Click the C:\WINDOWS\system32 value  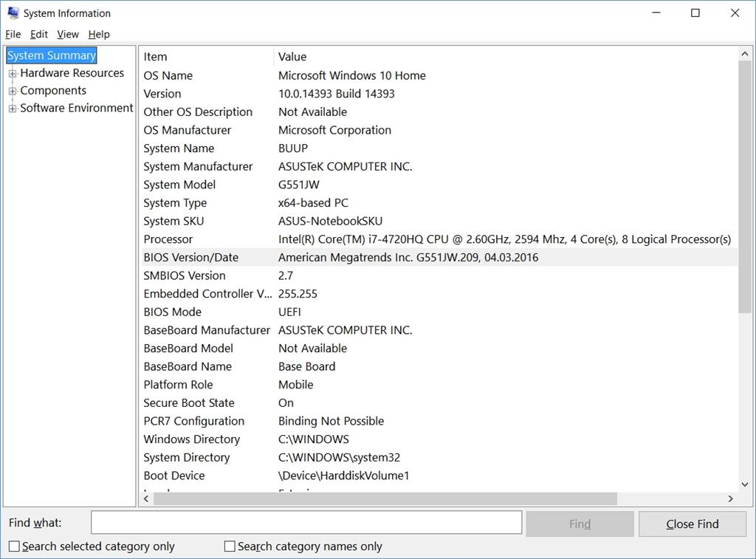coord(340,457)
